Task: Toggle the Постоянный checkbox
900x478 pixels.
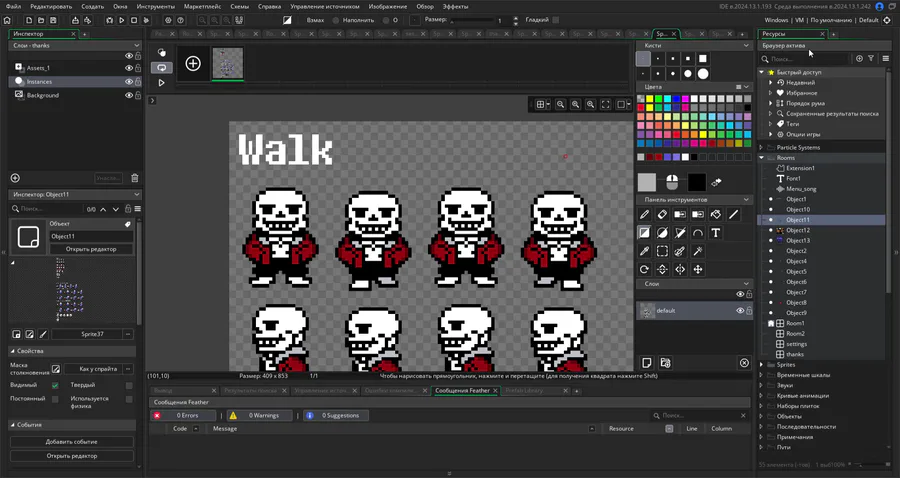Action: coord(55,399)
